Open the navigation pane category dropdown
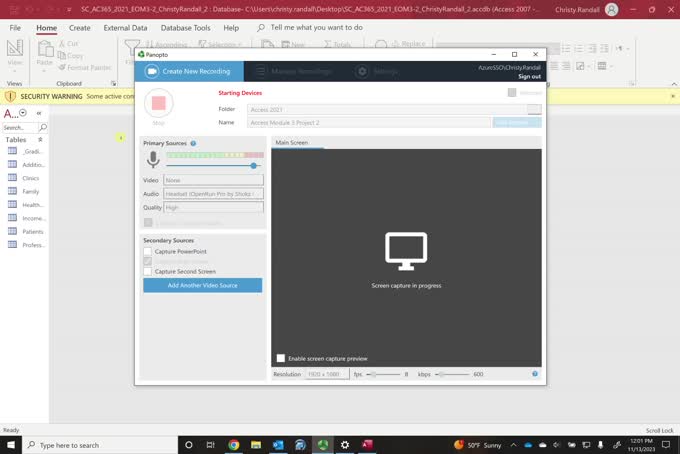This screenshot has width=680, height=454. tap(23, 113)
